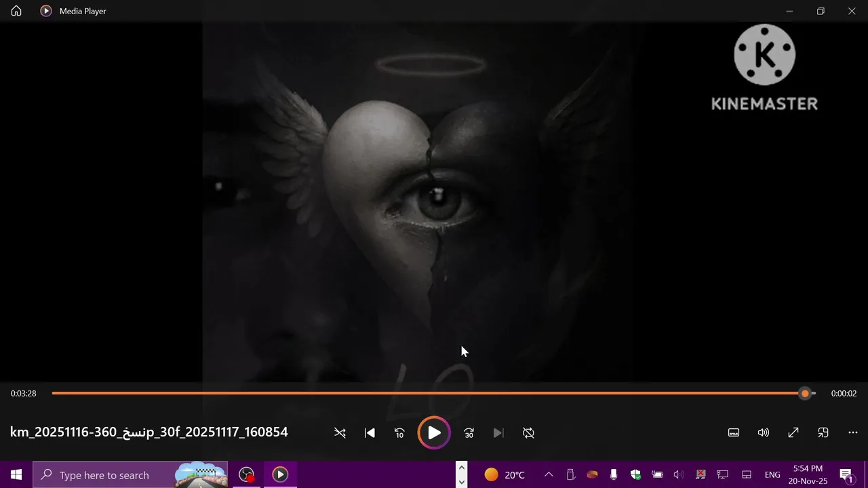This screenshot has width=868, height=488.
Task: Click the Media Player taskbar icon
Action: 280,474
